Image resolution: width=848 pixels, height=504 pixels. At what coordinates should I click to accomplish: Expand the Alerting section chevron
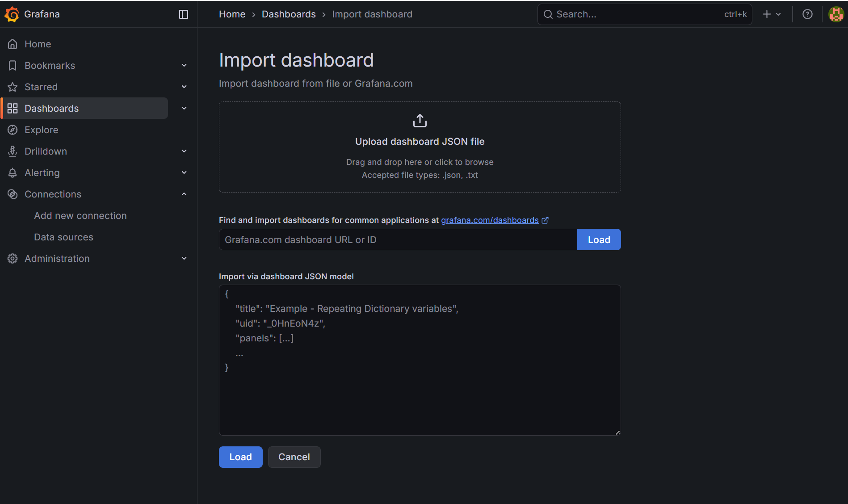tap(184, 173)
